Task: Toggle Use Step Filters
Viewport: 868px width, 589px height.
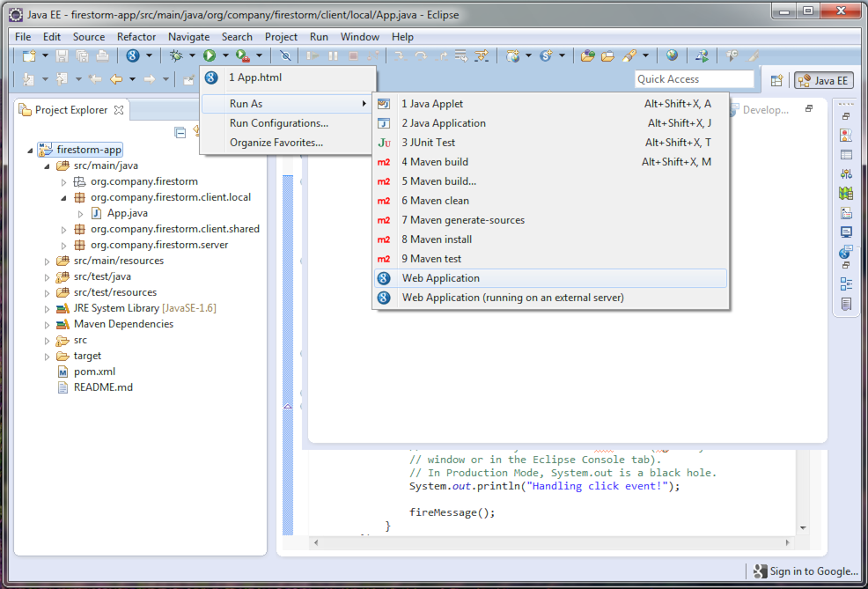Action: click(481, 55)
